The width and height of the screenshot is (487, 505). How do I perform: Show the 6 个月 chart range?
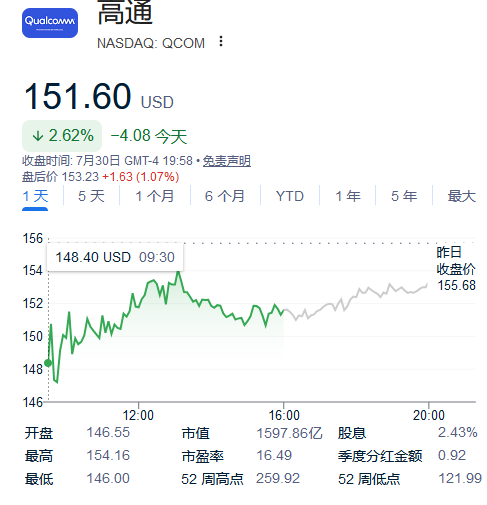click(x=224, y=196)
